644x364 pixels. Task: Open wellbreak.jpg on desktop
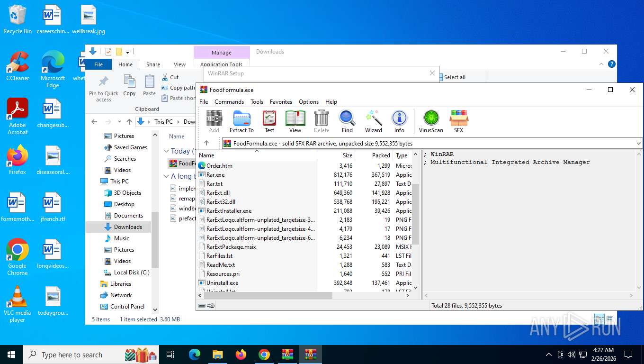point(89,19)
